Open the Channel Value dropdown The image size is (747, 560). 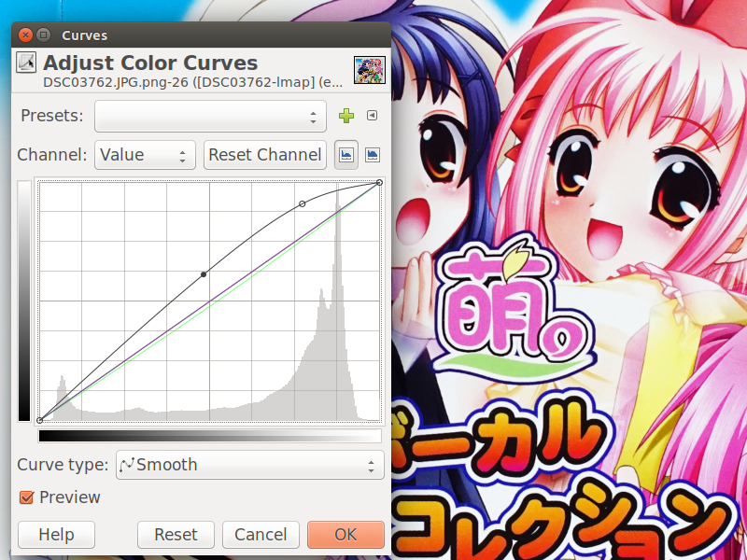tap(145, 155)
